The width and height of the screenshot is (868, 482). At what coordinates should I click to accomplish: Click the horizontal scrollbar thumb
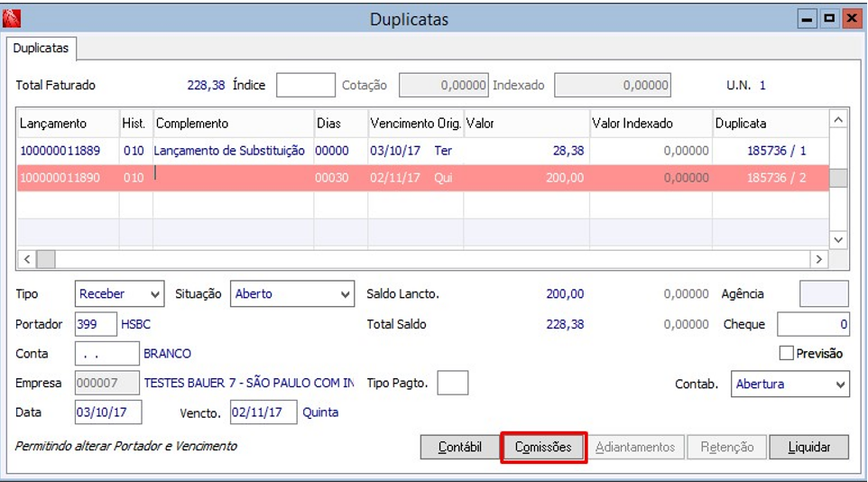[46, 259]
